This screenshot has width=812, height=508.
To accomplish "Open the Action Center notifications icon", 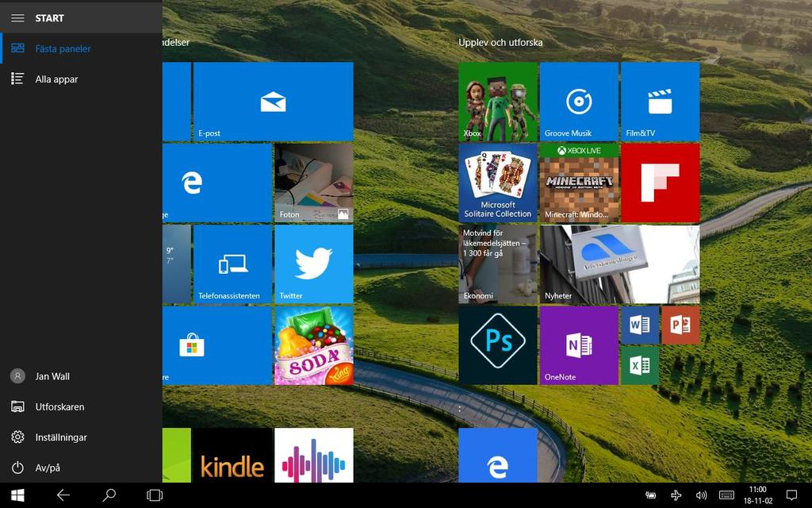I will pyautogui.click(x=791, y=495).
